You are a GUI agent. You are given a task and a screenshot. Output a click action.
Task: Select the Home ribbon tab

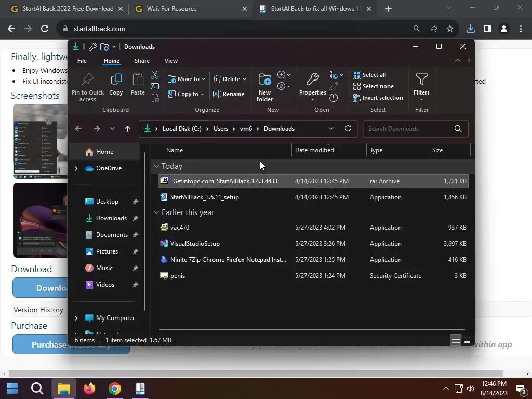click(112, 61)
